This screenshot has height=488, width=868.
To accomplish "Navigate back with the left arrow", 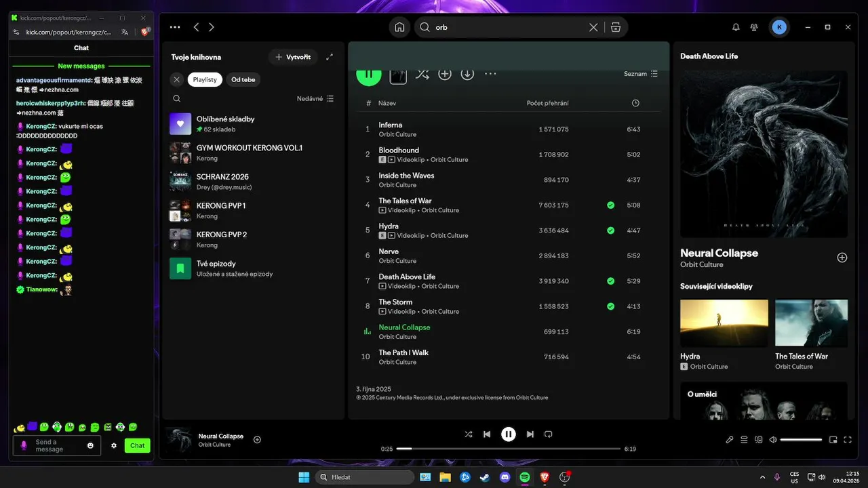I will point(196,27).
